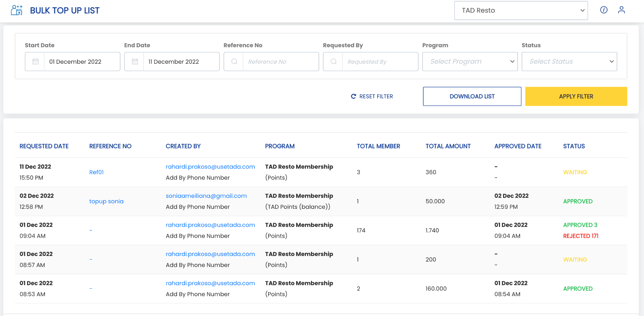Open the Ref01 reference link

[97, 172]
